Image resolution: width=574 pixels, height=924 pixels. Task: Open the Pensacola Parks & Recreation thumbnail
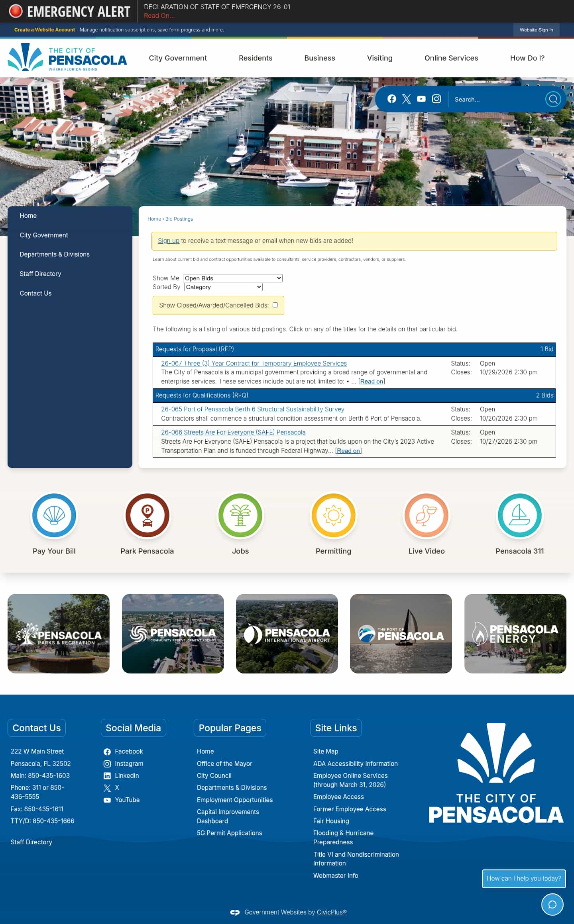click(x=59, y=634)
